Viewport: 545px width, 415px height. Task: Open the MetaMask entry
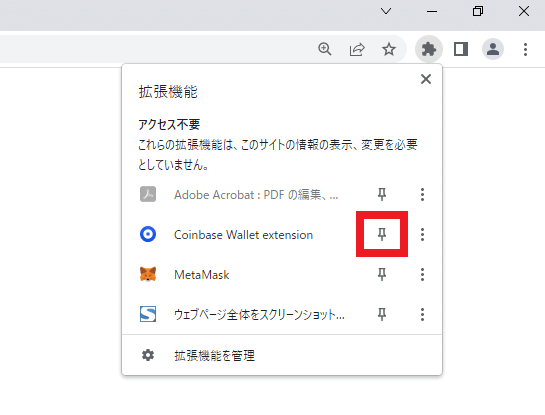[202, 275]
